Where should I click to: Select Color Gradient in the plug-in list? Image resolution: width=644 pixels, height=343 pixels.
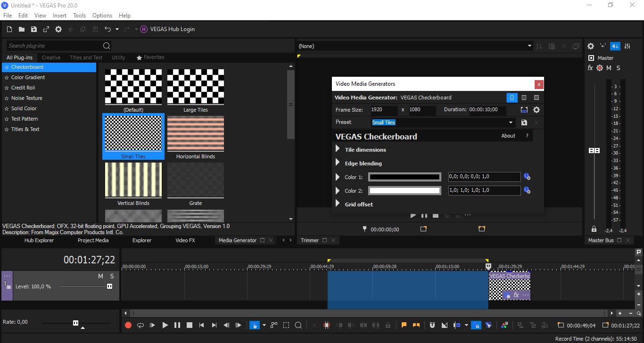pos(28,77)
